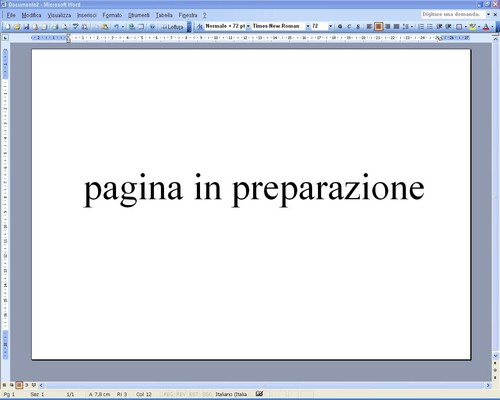This screenshot has height=400, width=500.
Task: Switch to Outline view button
Action: 26,385
